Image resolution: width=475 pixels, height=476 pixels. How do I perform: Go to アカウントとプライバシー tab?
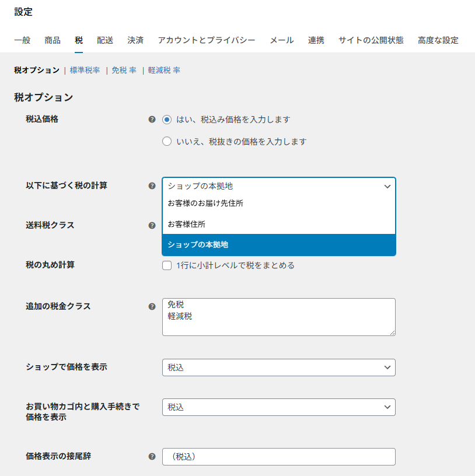pos(207,40)
